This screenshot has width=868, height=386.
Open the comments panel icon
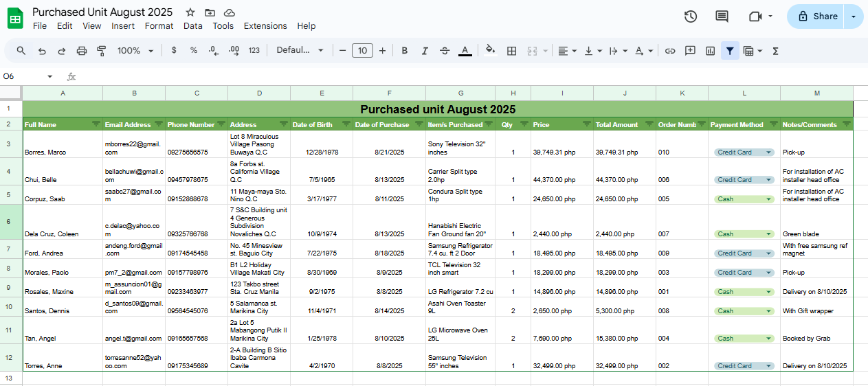[722, 16]
